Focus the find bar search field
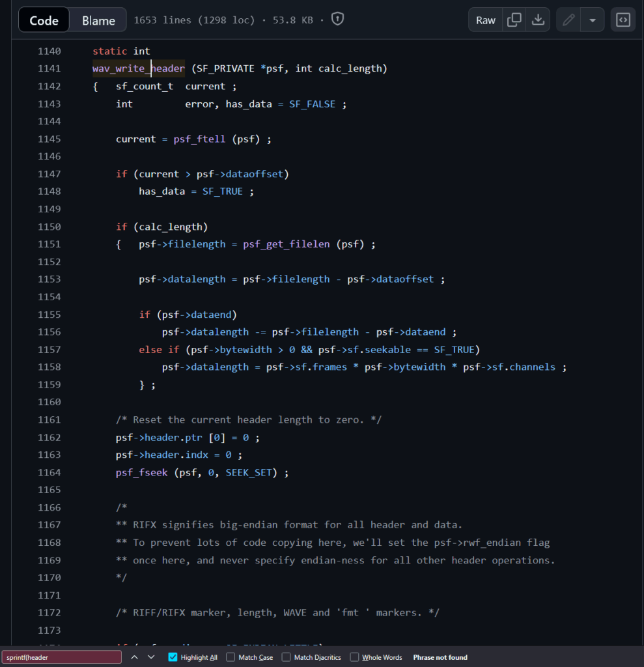The height and width of the screenshot is (667, 644). point(62,657)
